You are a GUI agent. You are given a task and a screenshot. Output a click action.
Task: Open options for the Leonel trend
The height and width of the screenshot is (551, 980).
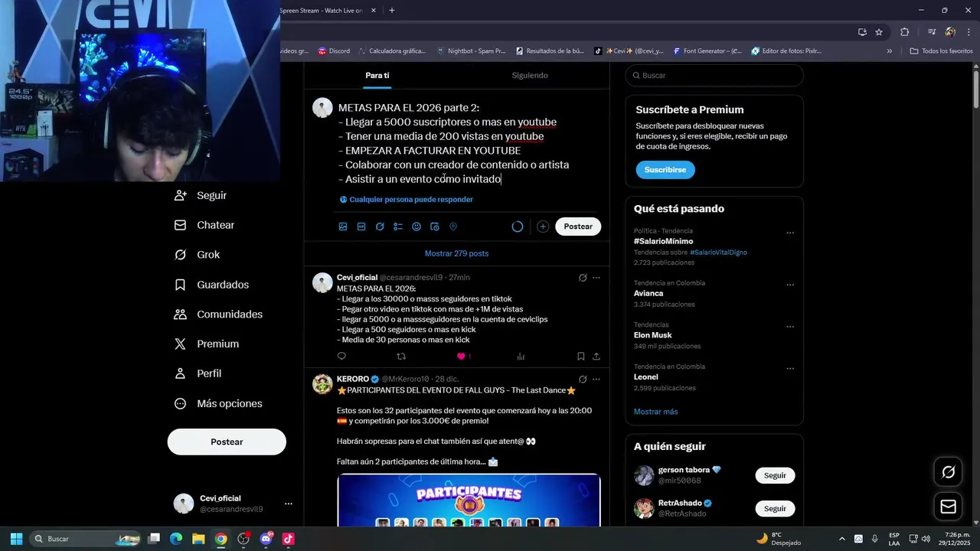click(790, 369)
